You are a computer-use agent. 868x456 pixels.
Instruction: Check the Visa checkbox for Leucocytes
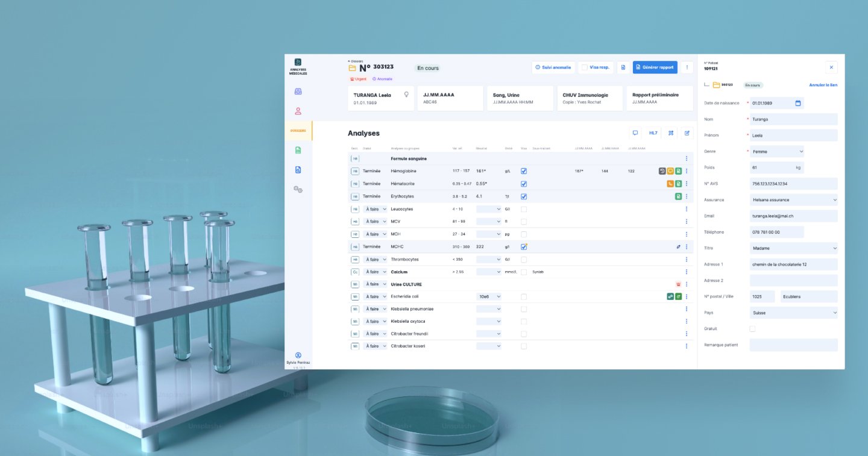point(524,209)
